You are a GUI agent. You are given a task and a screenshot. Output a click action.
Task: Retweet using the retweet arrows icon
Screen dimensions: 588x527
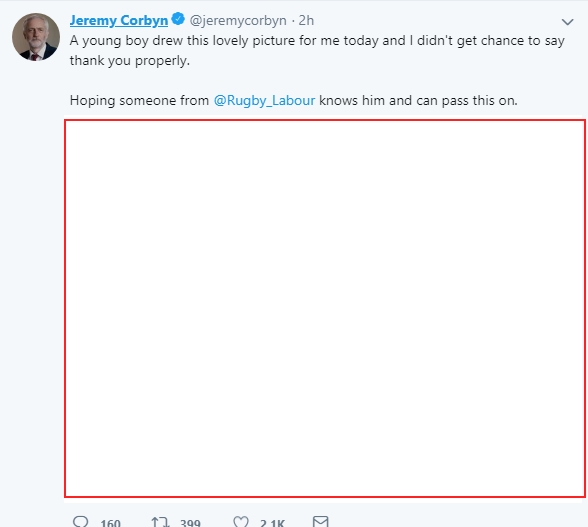click(x=160, y=522)
